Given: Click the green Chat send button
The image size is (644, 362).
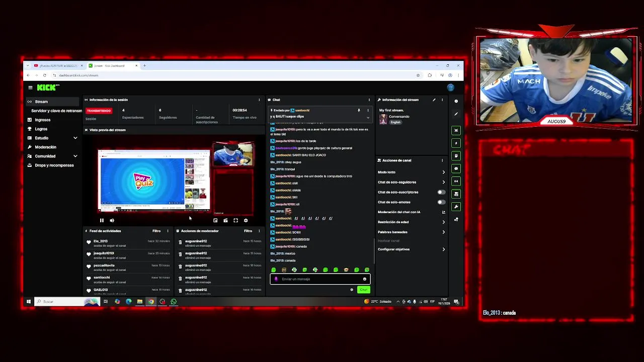Looking at the screenshot, I should coord(363,290).
